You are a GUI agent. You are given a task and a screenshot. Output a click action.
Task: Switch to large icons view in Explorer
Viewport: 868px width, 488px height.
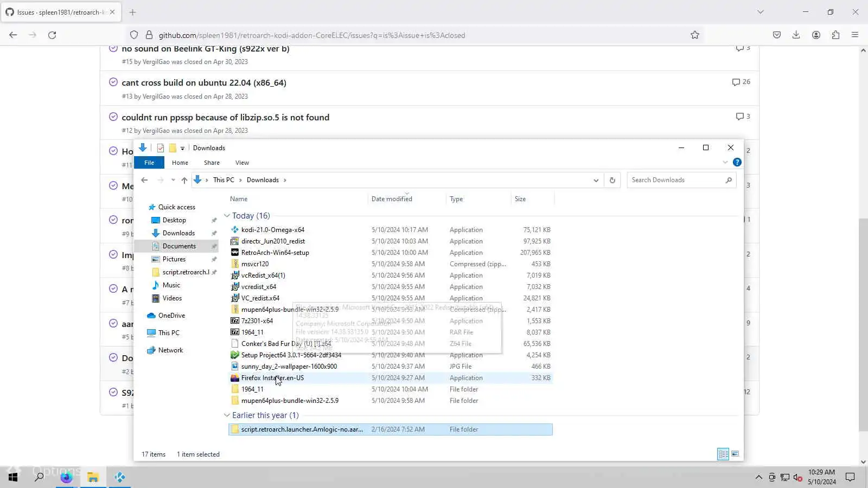(735, 454)
